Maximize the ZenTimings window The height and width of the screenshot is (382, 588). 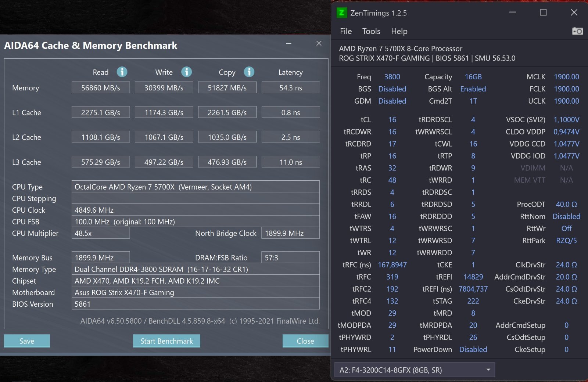click(543, 12)
